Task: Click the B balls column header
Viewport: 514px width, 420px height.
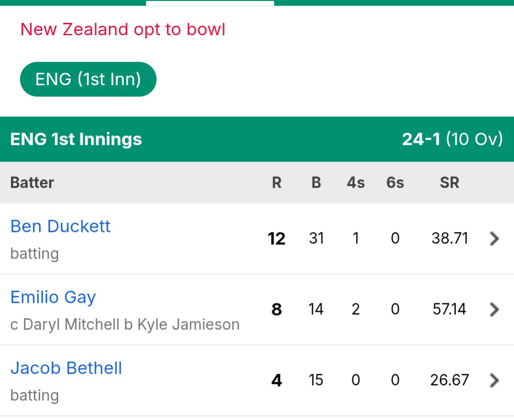Action: (x=316, y=182)
